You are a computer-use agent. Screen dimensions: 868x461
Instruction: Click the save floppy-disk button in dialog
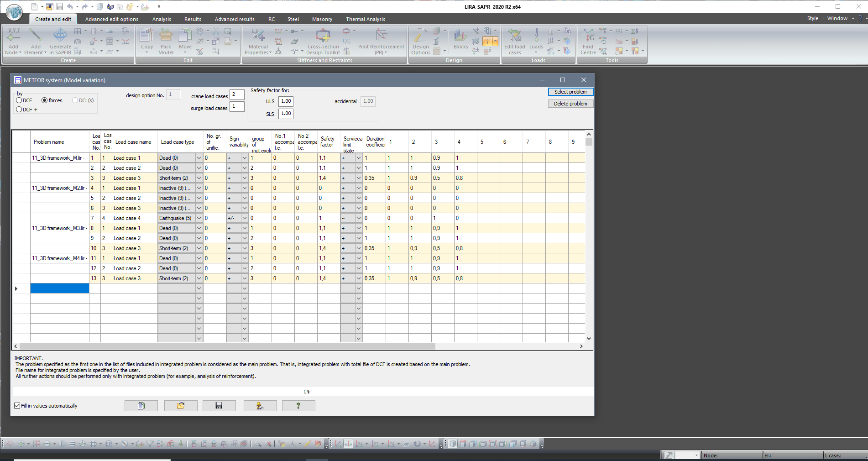click(219, 406)
